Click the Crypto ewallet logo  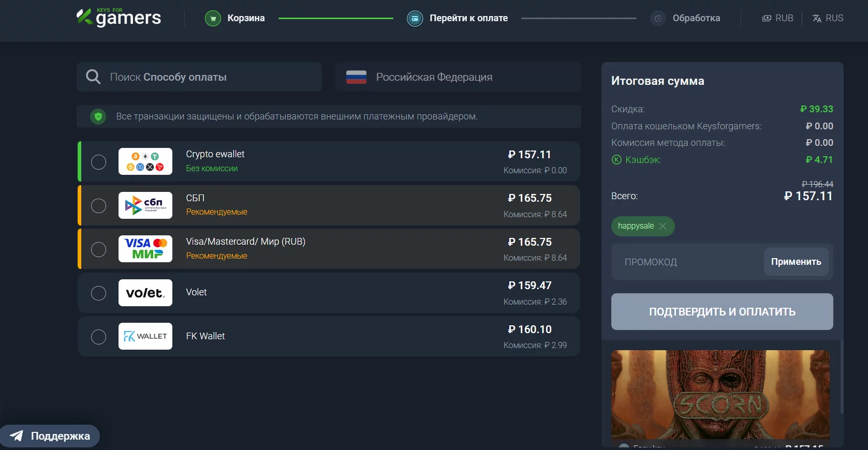coord(145,161)
